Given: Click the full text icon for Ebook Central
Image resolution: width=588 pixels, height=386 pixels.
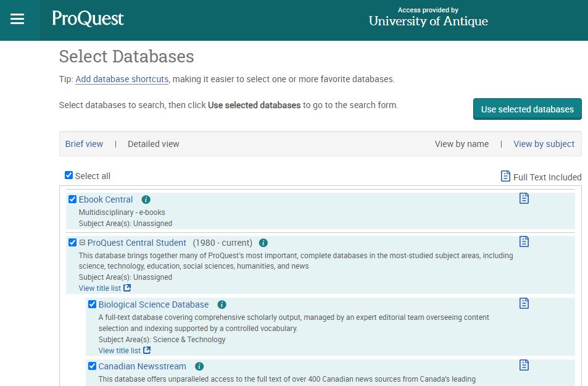Looking at the screenshot, I should 524,198.
